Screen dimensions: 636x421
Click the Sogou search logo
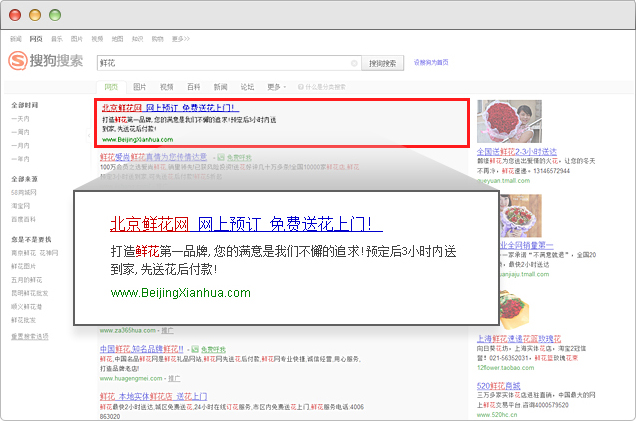(x=47, y=62)
